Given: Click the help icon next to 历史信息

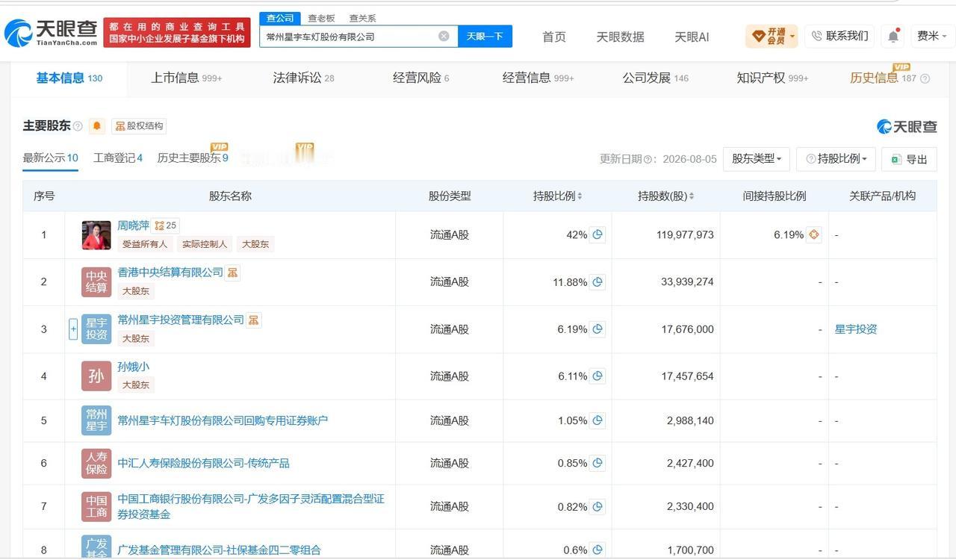Looking at the screenshot, I should (x=925, y=78).
